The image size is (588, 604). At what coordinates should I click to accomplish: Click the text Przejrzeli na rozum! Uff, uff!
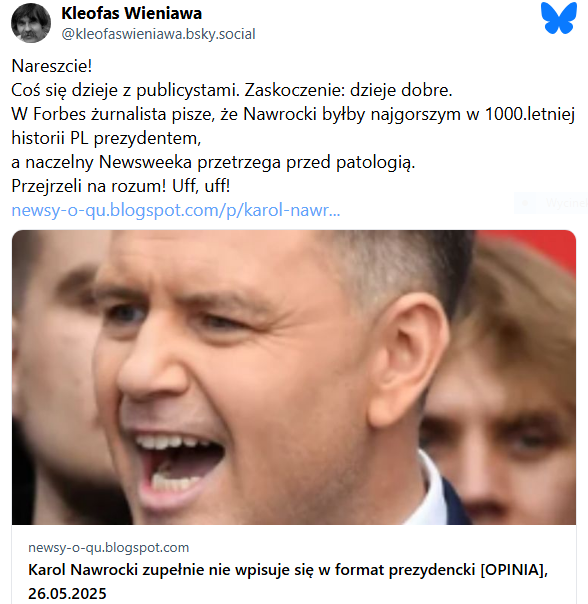(121, 186)
